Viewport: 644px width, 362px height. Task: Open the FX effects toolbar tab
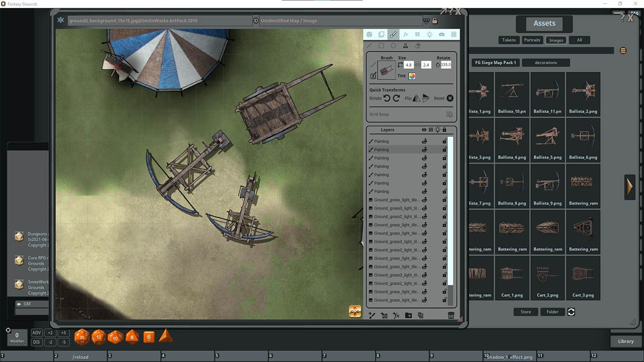406,35
